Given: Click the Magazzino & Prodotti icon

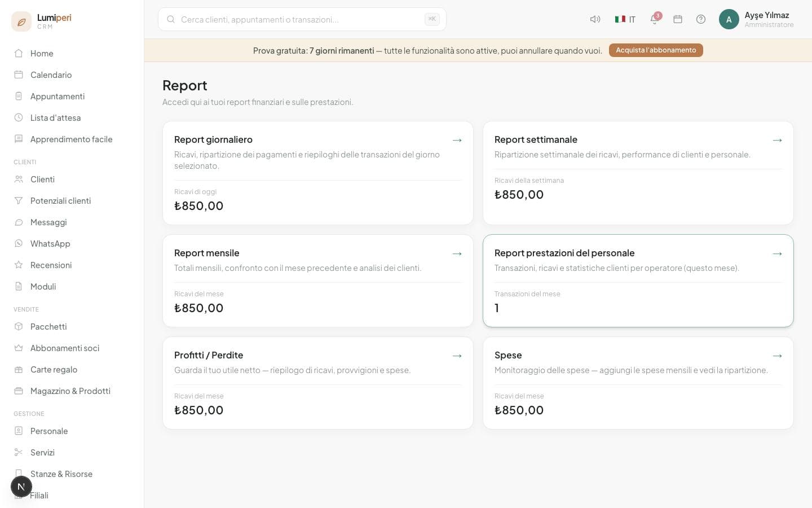Looking at the screenshot, I should (x=19, y=391).
